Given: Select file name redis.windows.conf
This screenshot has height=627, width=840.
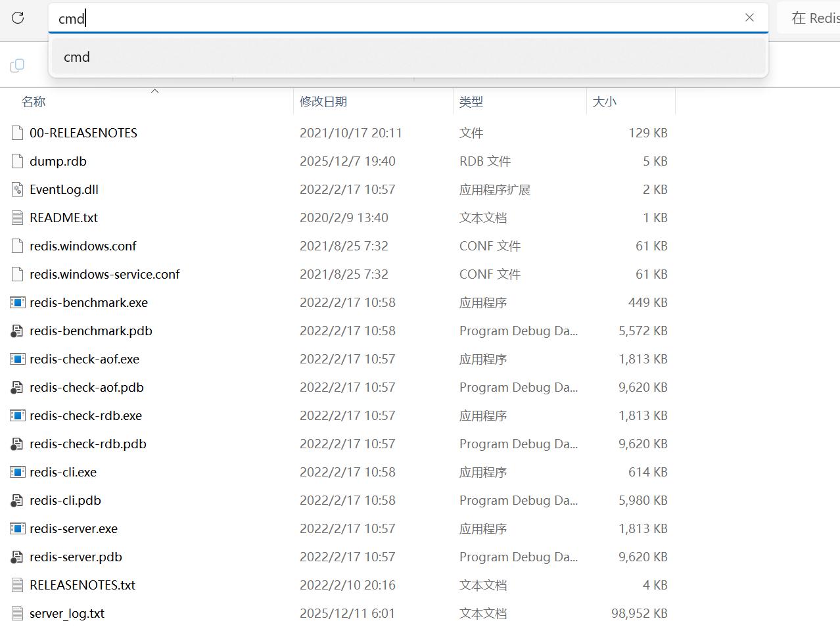Looking at the screenshot, I should (x=83, y=246).
